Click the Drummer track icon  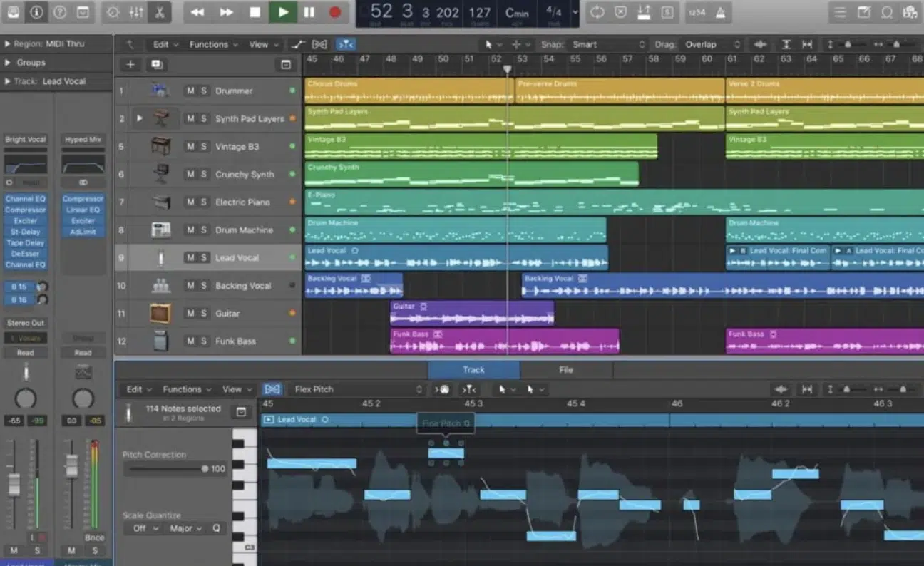point(160,91)
